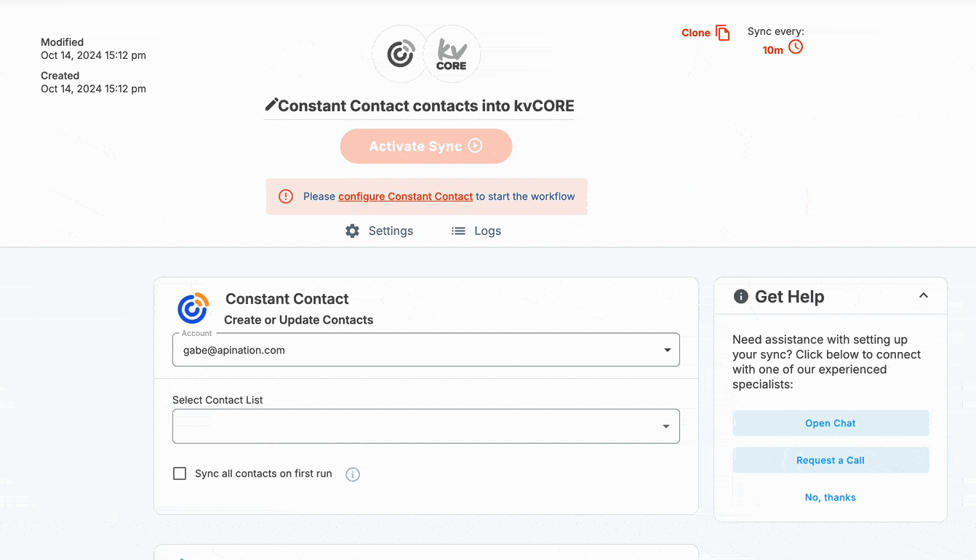976x560 pixels.
Task: Click the Settings gear icon
Action: [353, 231]
